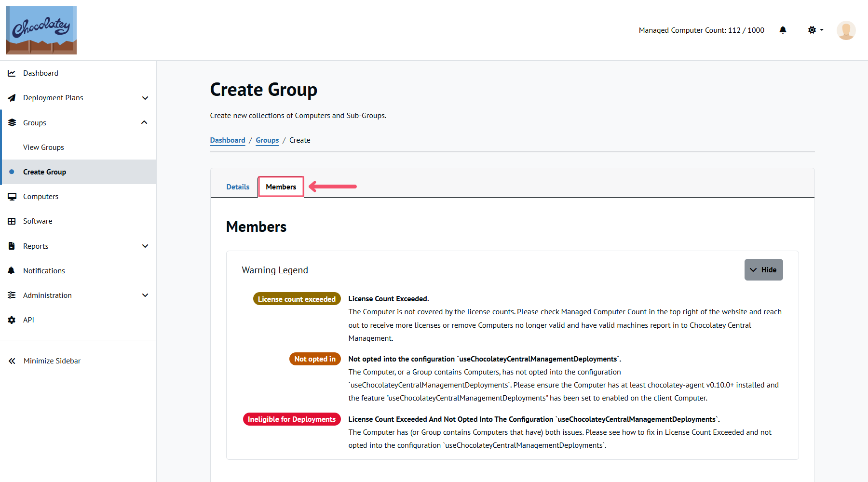
Task: Open the user avatar menu
Action: point(846,30)
